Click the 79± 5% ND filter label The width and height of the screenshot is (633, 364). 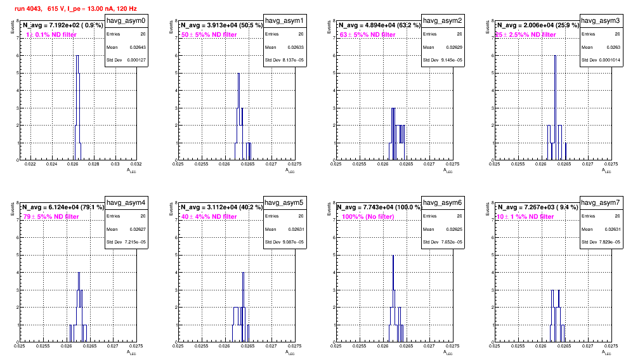tap(51, 217)
